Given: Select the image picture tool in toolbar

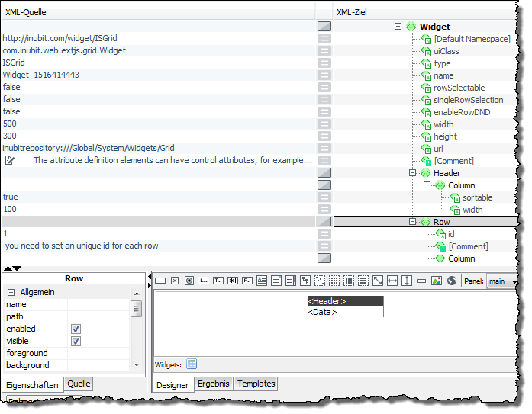Looking at the screenshot, I should [x=437, y=281].
